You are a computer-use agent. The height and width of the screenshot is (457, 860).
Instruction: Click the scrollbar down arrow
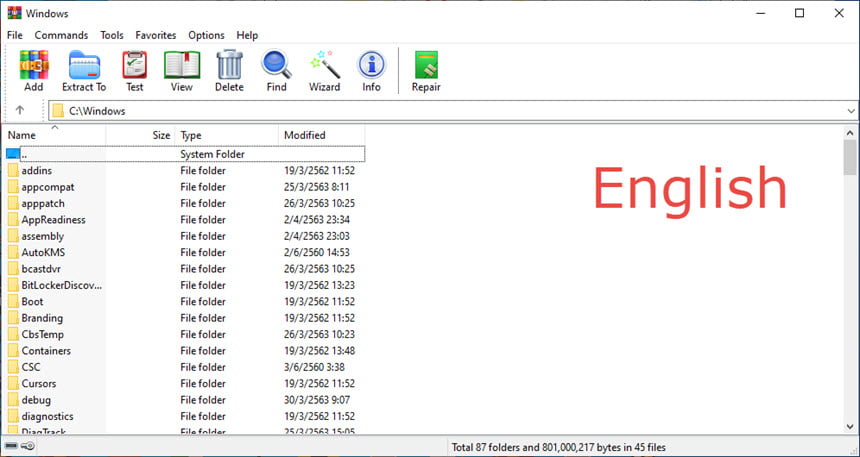point(850,426)
